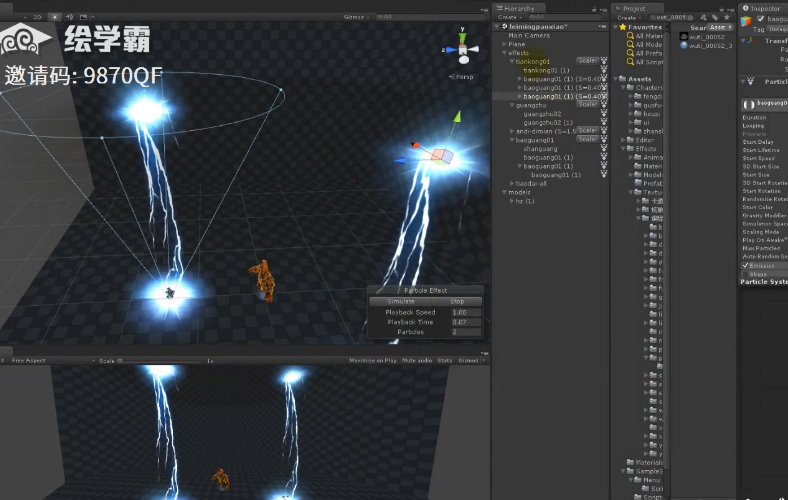Click particle icon on shanguang row

[x=604, y=149]
